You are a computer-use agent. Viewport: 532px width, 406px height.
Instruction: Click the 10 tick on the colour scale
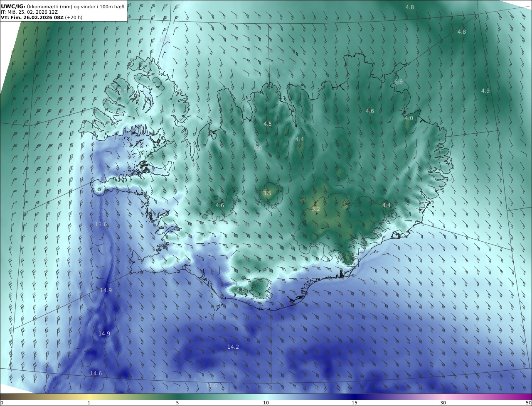[266, 403]
